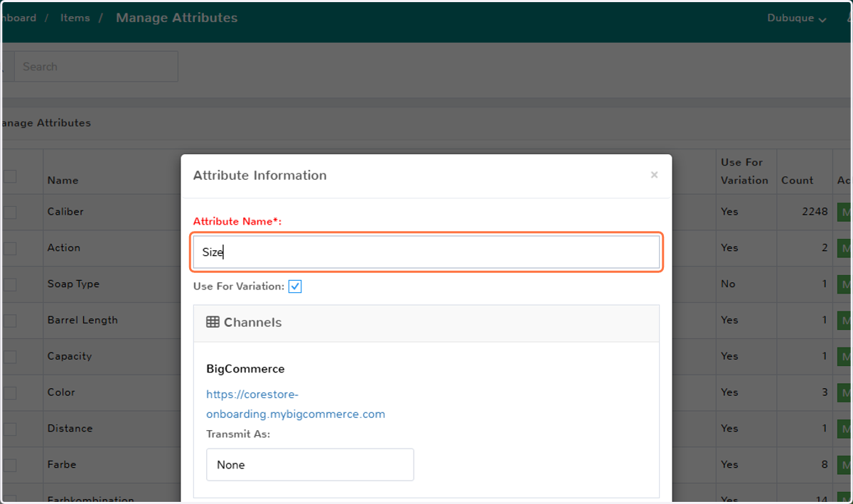Viewport: 853px width, 504px height.
Task: Sort by the Name column header
Action: [63, 181]
